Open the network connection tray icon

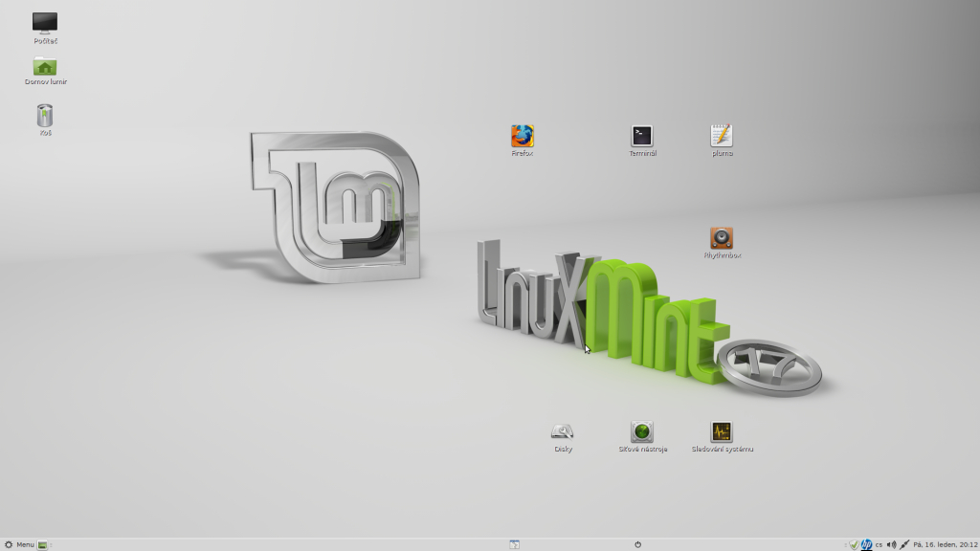coord(904,544)
